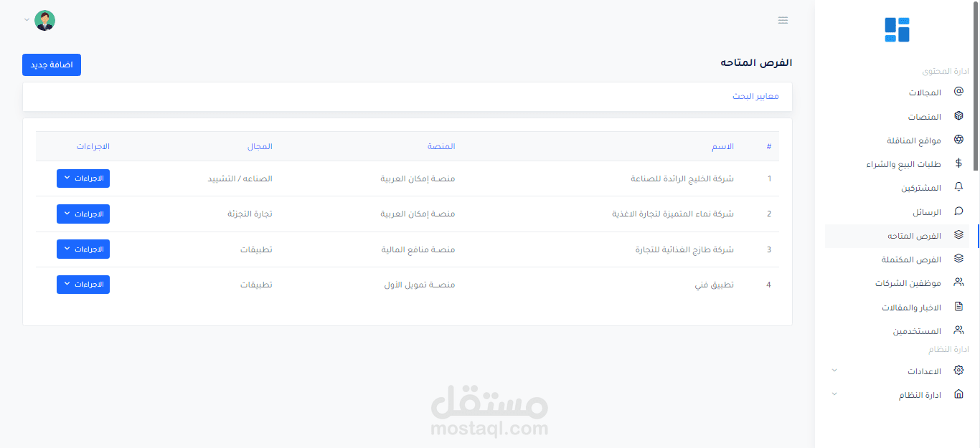Viewport: 980px width, 448px height.
Task: Click platform cell منصة منافع المالية
Action: coord(418,249)
